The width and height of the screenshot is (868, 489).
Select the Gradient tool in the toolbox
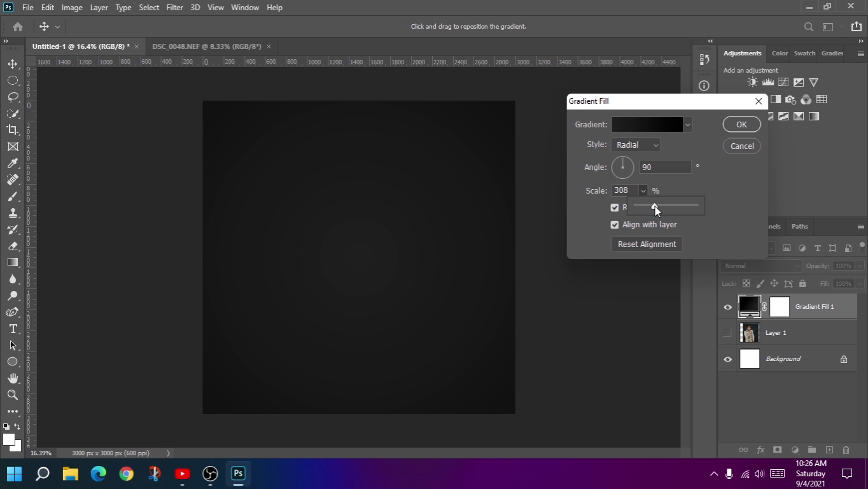click(13, 262)
